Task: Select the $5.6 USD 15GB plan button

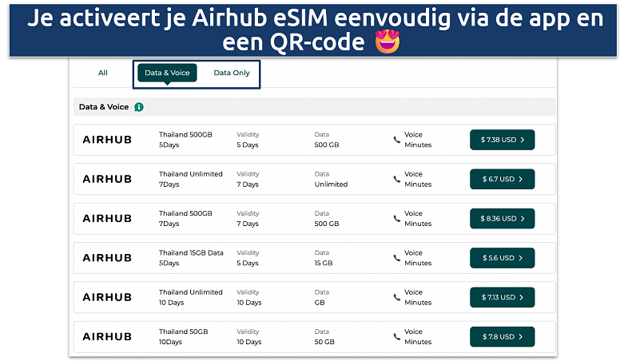Action: (502, 258)
